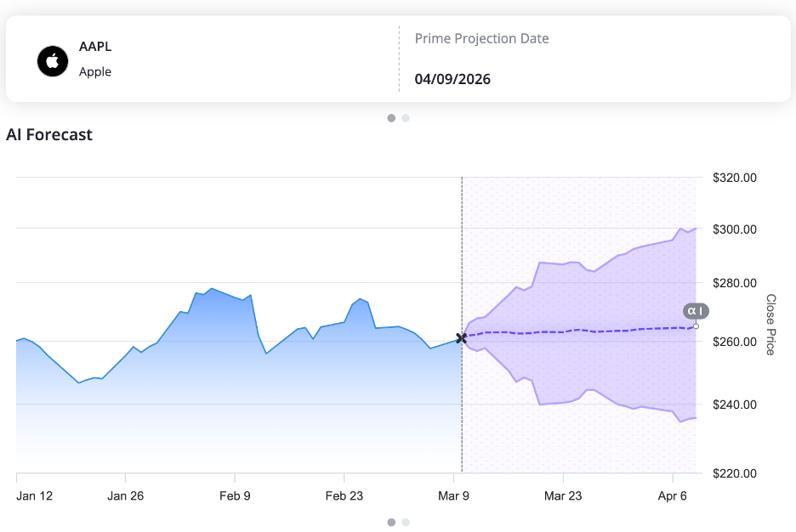Click the AAPL ticker symbol
This screenshot has height=532, width=796.
(x=95, y=48)
